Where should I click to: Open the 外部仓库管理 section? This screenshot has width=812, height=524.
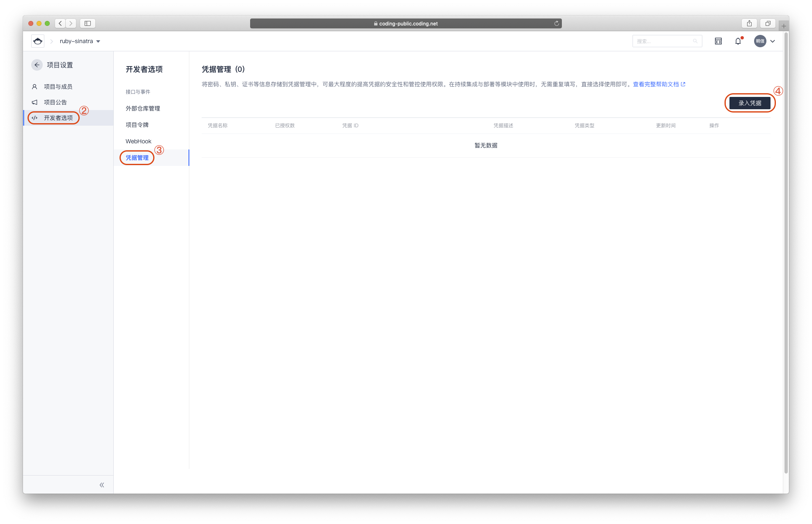[143, 108]
